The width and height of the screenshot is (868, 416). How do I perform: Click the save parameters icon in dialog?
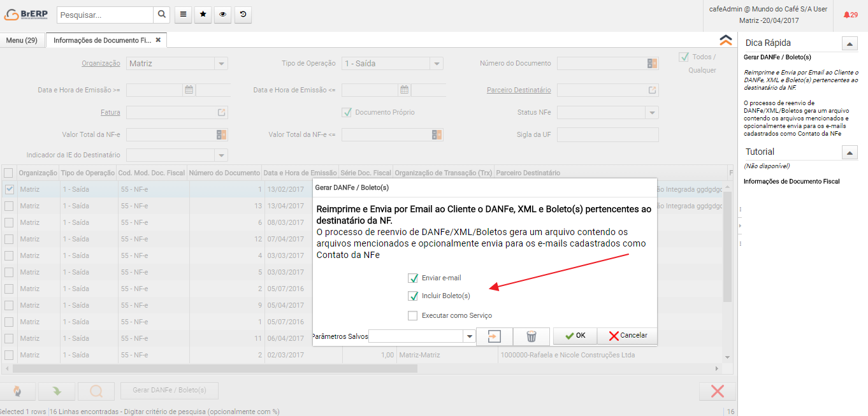495,336
